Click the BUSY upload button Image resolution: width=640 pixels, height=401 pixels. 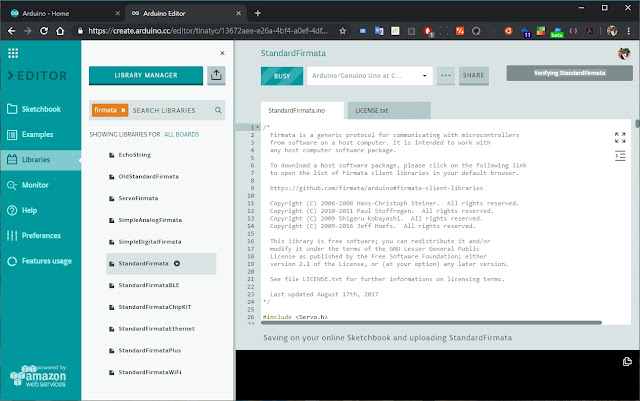point(282,76)
